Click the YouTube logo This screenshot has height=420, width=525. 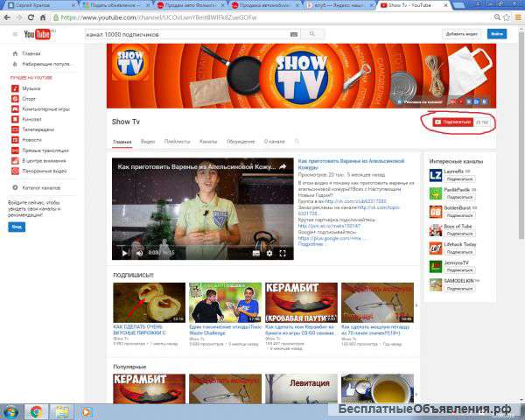(x=37, y=34)
